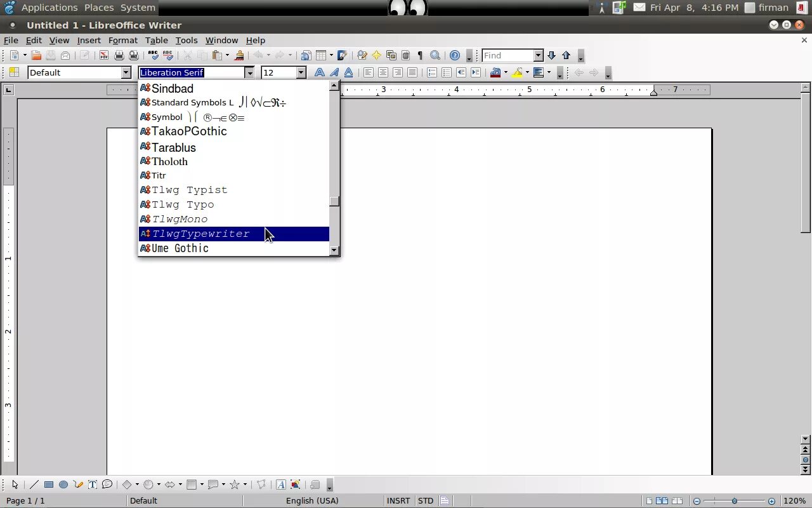Open the Gallery icon
This screenshot has height=508, width=812.
(391, 55)
